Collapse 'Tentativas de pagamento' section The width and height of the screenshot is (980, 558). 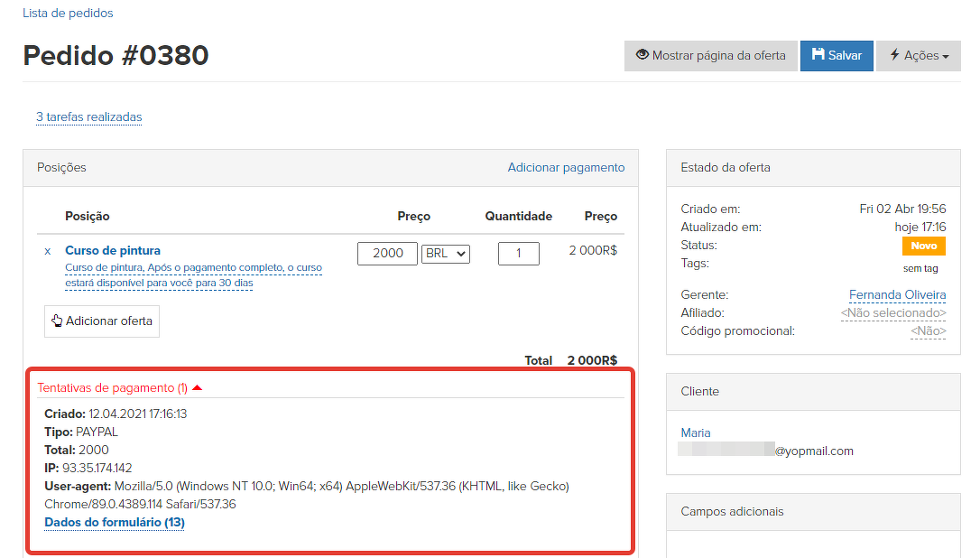tap(119, 387)
